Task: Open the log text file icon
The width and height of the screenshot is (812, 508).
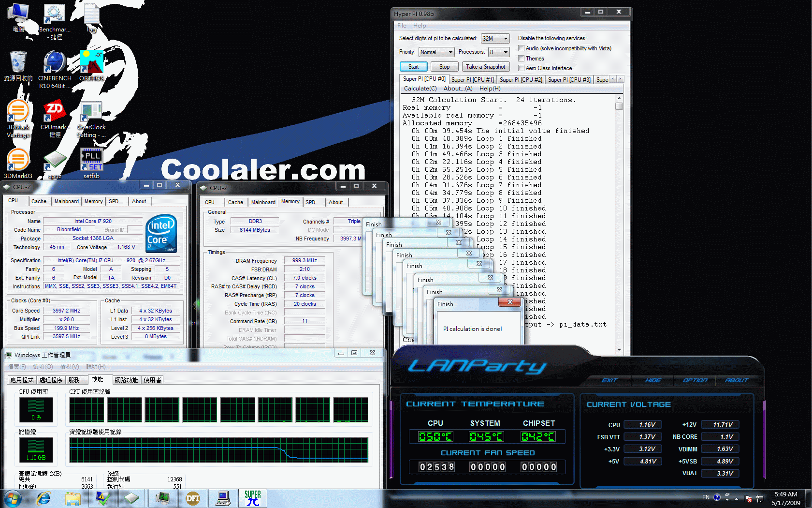Action: [x=91, y=18]
